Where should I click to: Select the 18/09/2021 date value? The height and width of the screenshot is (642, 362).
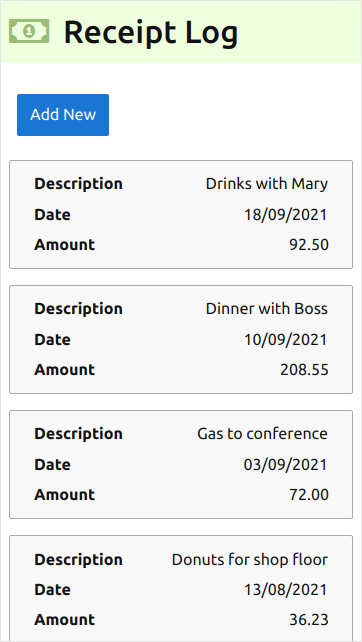tap(285, 215)
